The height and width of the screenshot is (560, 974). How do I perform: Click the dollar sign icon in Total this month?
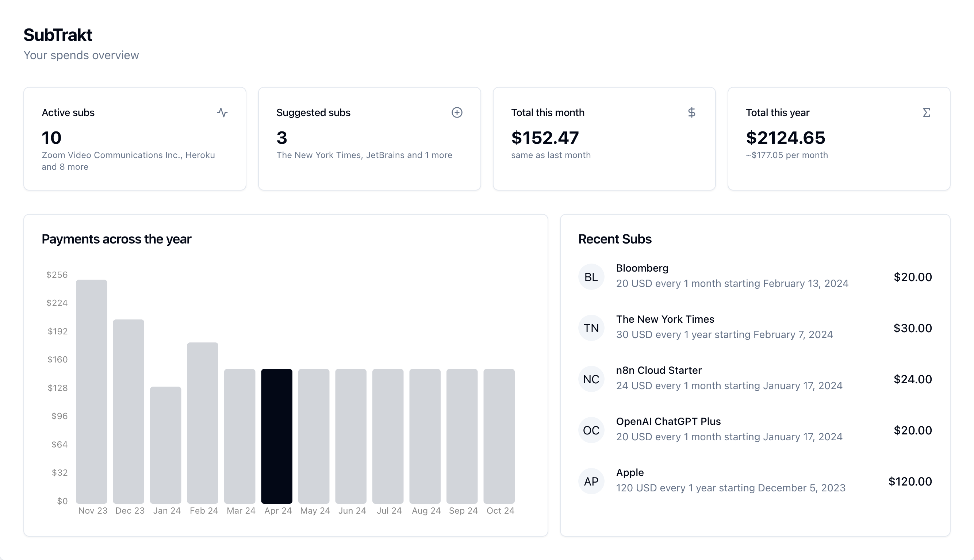(x=691, y=113)
